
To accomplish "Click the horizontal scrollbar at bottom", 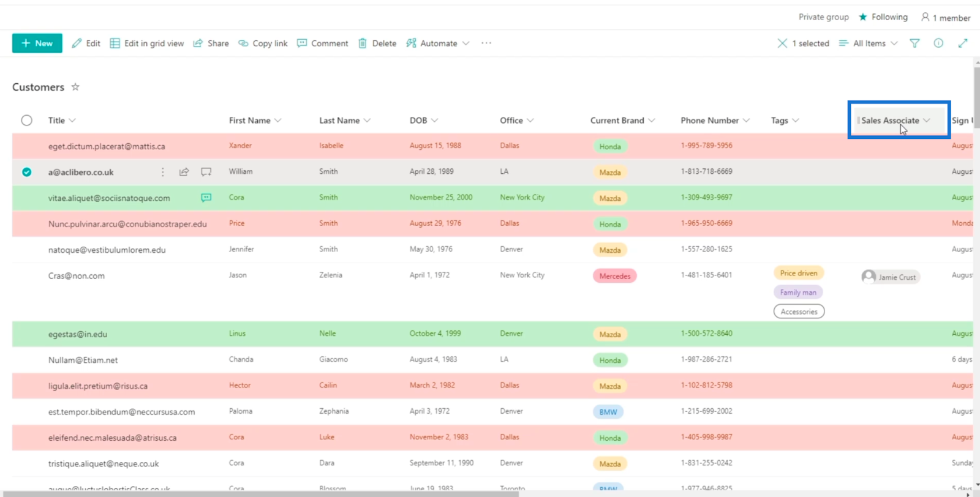I will pos(260,494).
